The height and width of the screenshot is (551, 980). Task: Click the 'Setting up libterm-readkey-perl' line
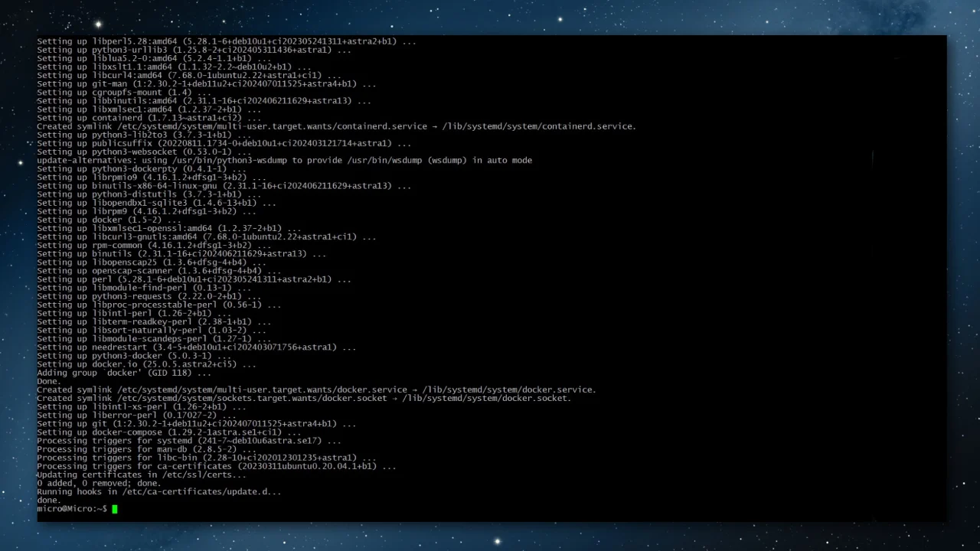[x=154, y=321]
